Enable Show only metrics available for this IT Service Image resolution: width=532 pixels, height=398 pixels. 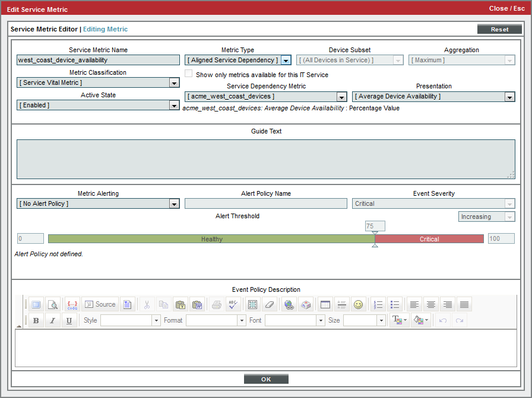tap(188, 74)
